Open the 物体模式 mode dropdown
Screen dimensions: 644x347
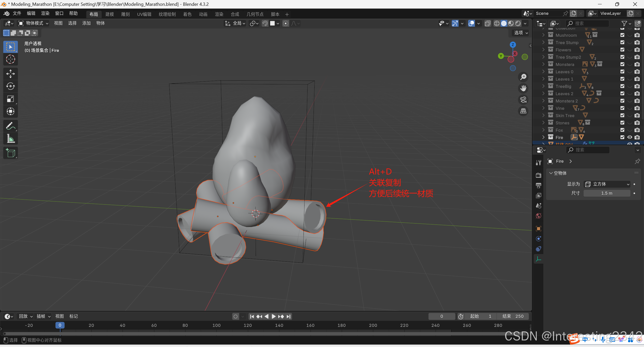pos(33,23)
